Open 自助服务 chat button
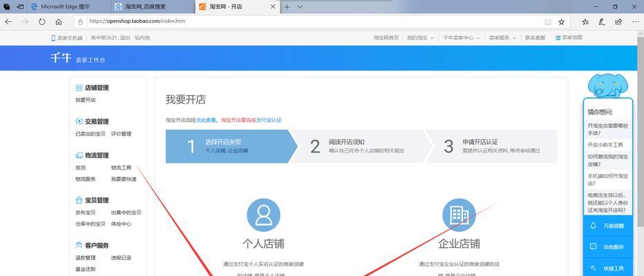Image resolution: width=644 pixels, height=276 pixels. [608, 247]
